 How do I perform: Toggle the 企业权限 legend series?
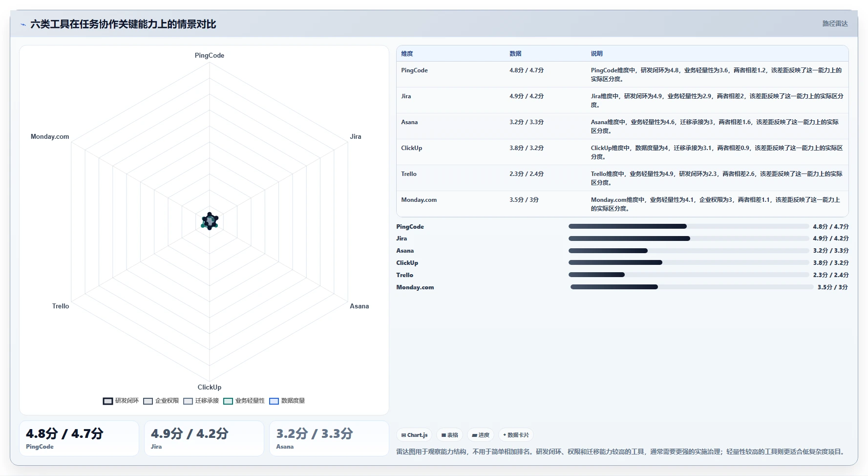click(161, 401)
